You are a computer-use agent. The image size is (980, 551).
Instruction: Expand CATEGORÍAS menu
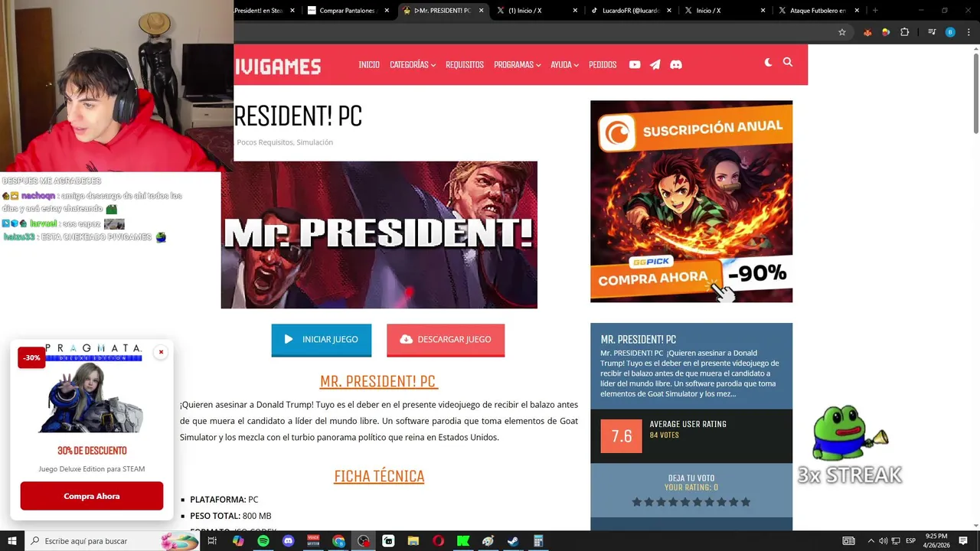[413, 64]
